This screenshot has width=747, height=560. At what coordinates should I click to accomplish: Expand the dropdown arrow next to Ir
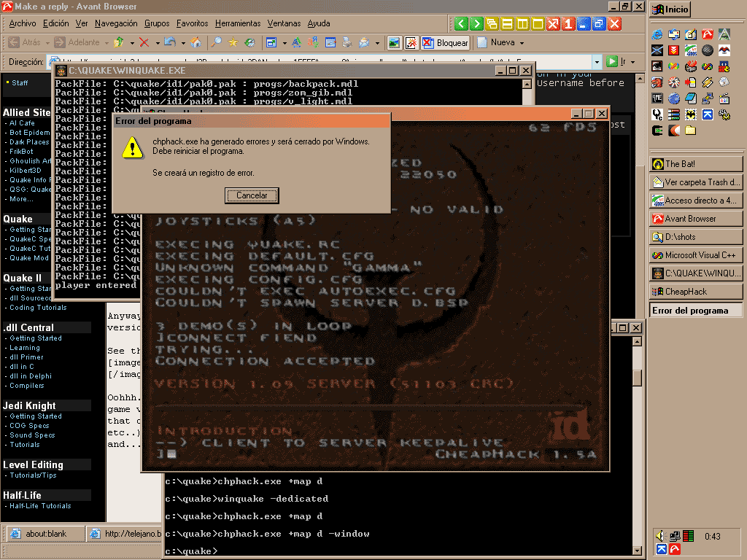632,62
